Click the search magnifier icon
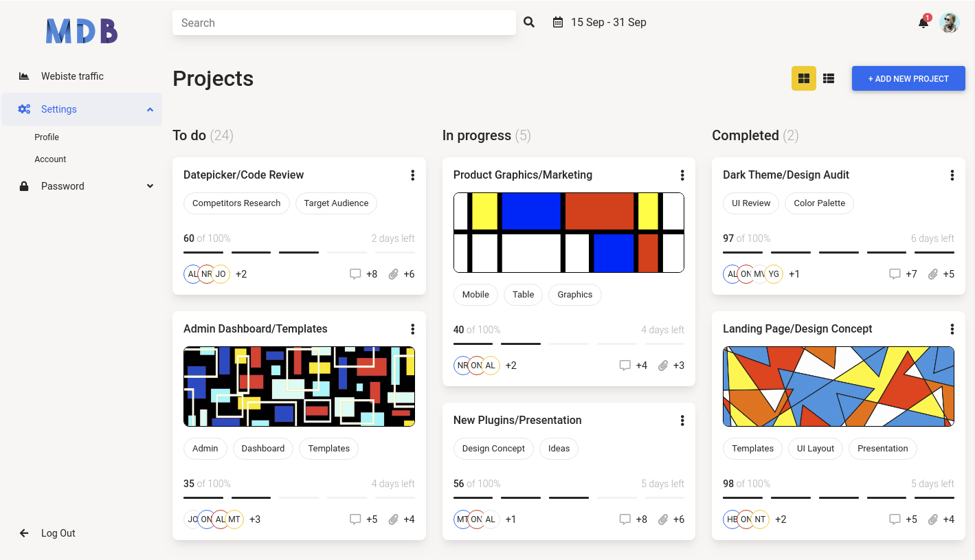This screenshot has width=975, height=560. pyautogui.click(x=529, y=22)
